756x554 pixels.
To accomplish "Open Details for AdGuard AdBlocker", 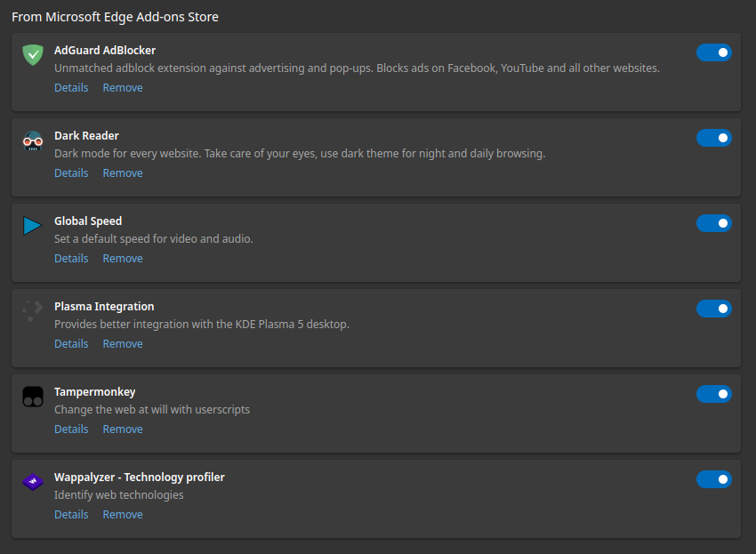I will click(71, 88).
